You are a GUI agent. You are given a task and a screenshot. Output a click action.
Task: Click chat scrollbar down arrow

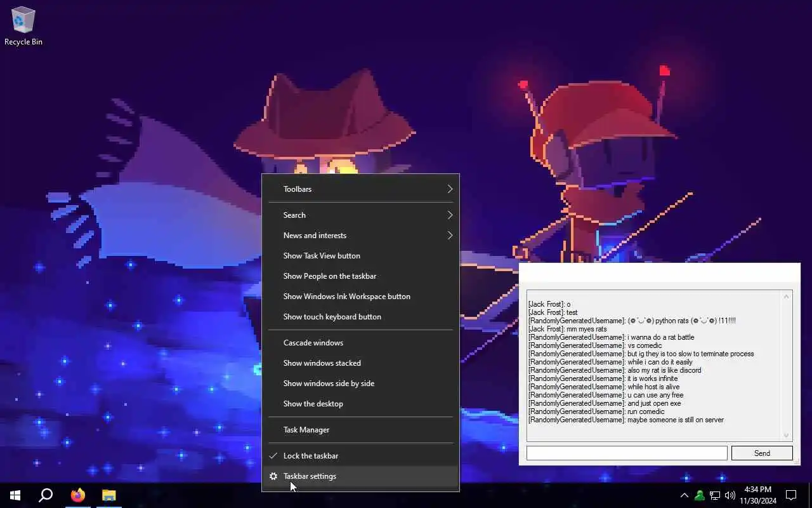(787, 436)
